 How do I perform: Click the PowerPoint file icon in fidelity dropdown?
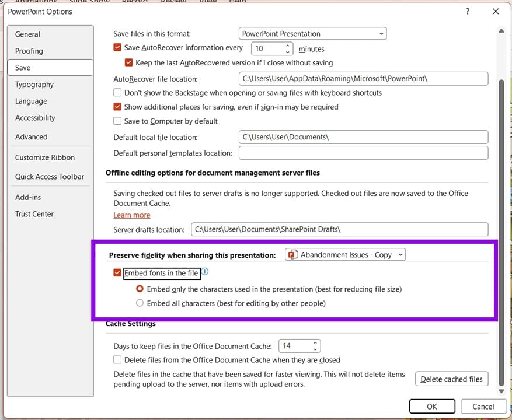(x=293, y=254)
